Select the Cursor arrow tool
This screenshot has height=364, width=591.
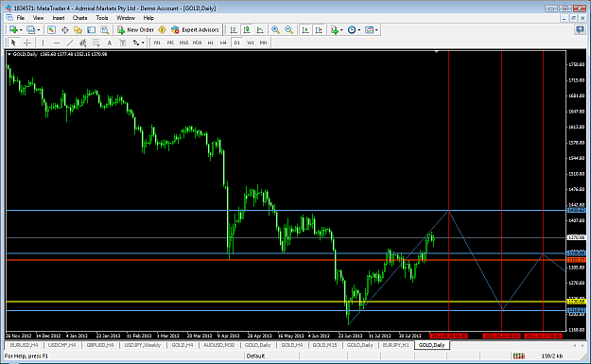click(13, 43)
